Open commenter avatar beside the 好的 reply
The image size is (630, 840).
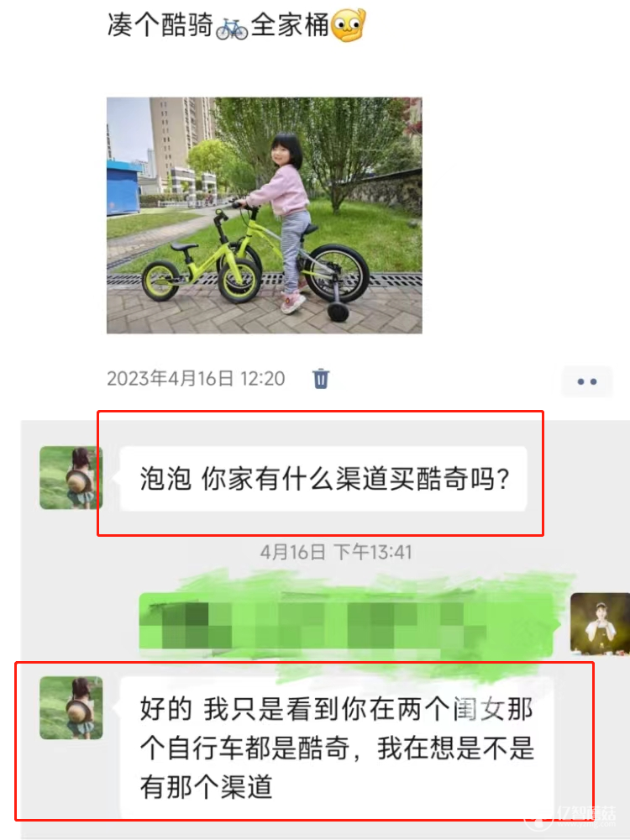[x=71, y=707]
